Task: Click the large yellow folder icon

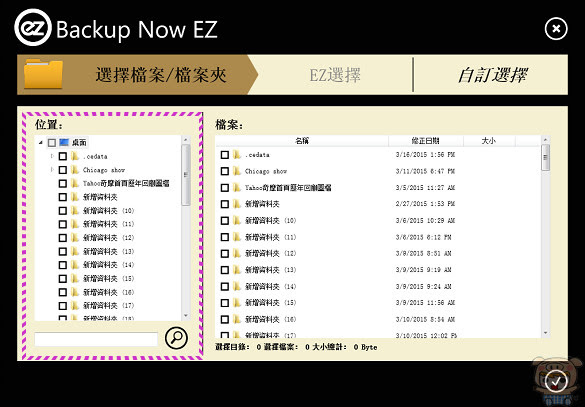Action: (x=43, y=74)
